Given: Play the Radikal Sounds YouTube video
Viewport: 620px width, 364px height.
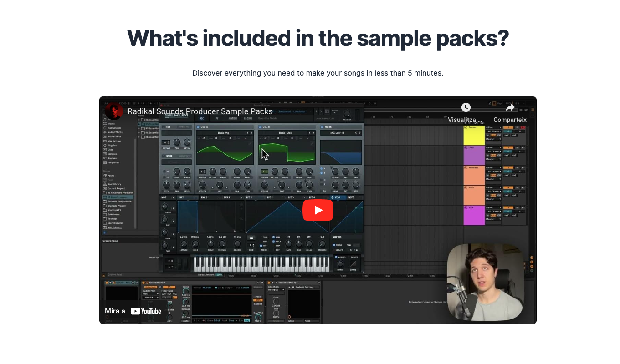Looking at the screenshot, I should (x=318, y=210).
